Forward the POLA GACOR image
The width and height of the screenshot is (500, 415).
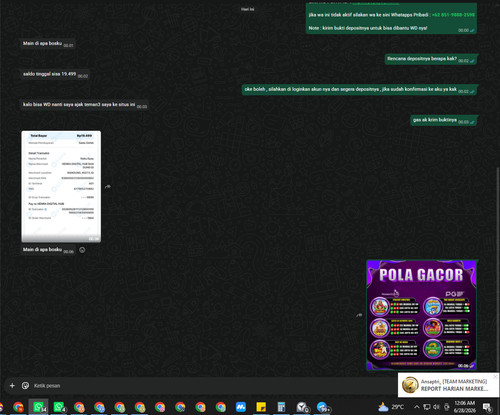359,315
